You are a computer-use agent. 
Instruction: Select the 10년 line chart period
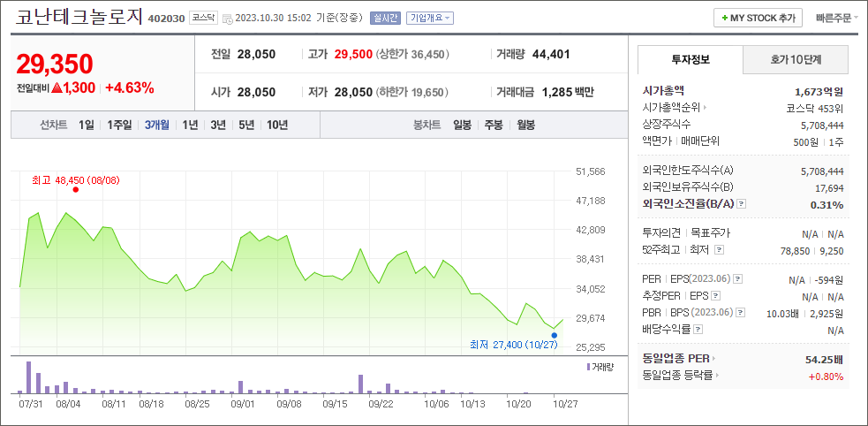click(277, 126)
